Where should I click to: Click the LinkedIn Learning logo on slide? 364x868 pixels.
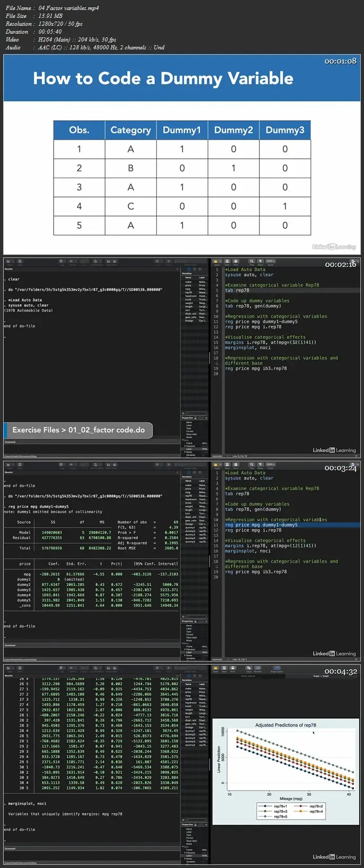(334, 246)
